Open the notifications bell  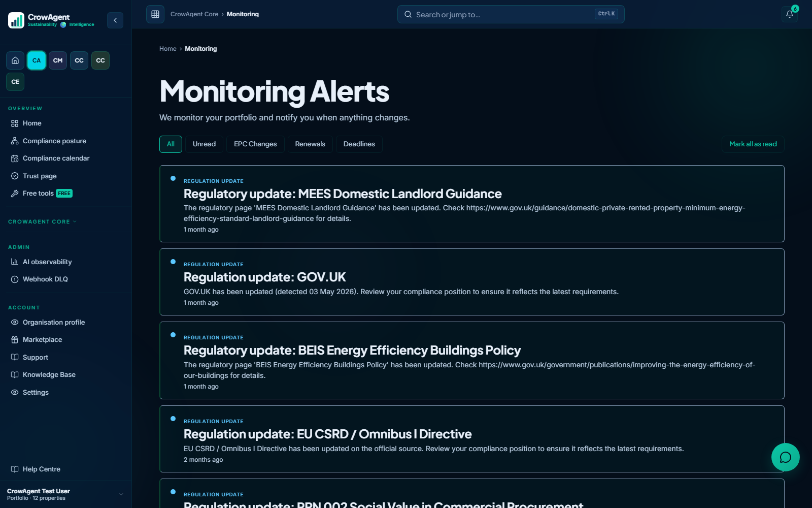click(790, 14)
